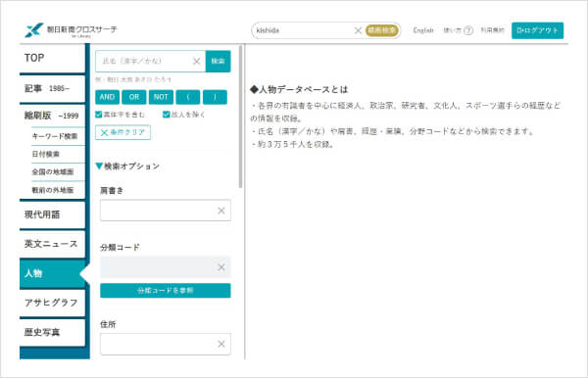Open the アサヒグラフ tab
This screenshot has height=378, width=588.
point(52,303)
